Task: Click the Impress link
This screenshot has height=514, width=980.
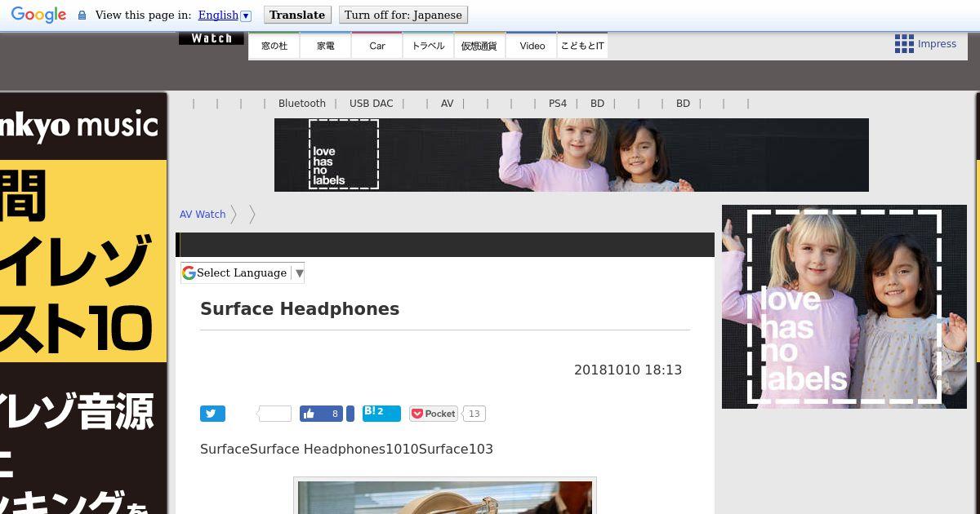Action: [937, 44]
